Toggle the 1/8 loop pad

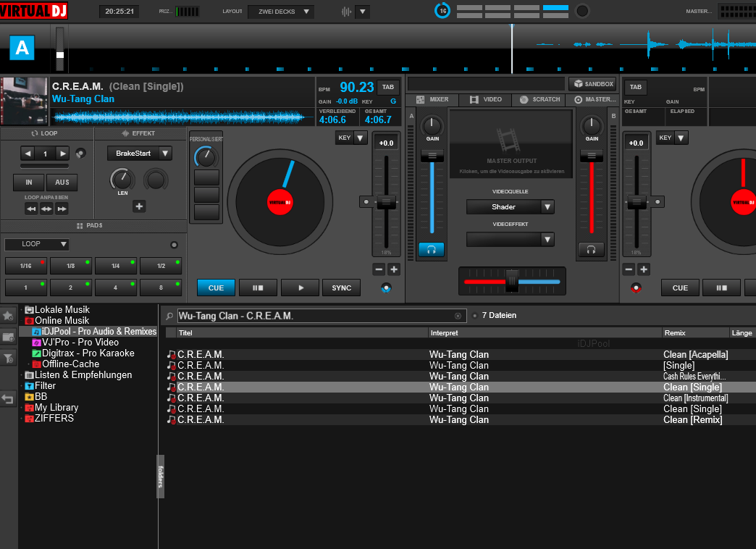click(71, 266)
